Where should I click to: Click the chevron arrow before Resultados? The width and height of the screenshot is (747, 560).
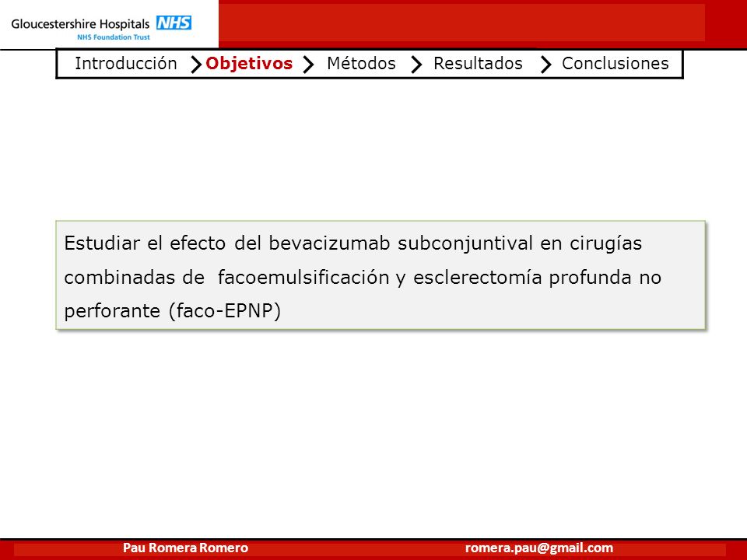point(416,65)
